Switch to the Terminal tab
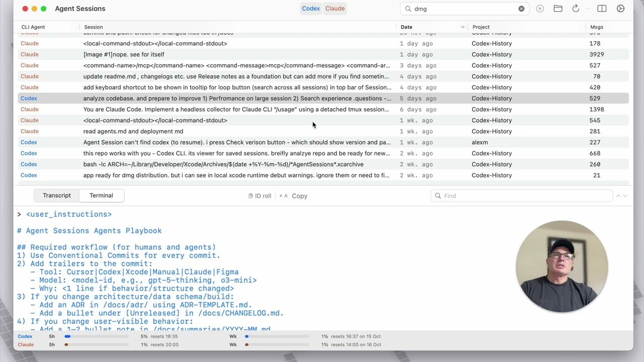The image size is (644, 362). tap(101, 196)
